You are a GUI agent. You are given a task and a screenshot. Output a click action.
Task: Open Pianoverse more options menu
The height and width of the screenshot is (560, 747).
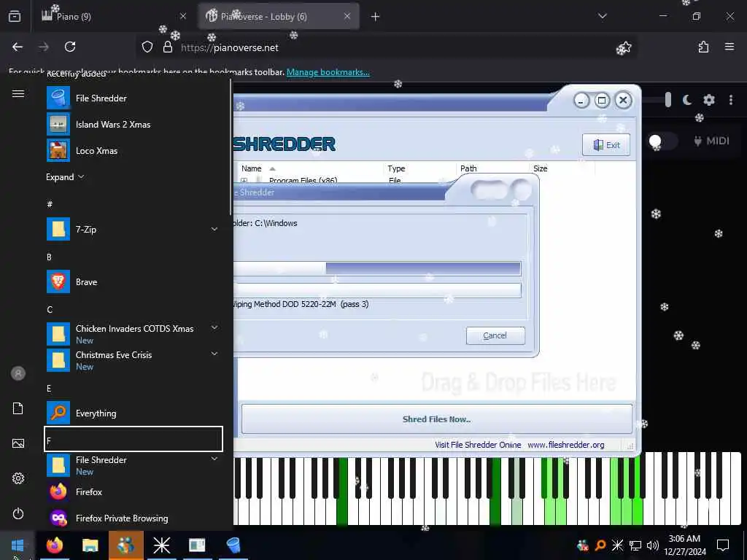[x=731, y=99]
